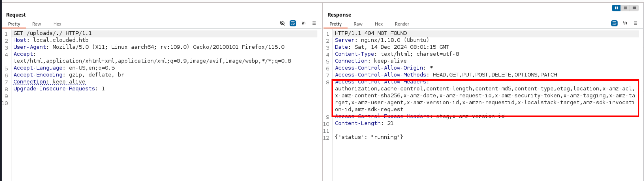Toggle hide non-printable characters eye icon in Request
The width and height of the screenshot is (644, 181).
282,23
